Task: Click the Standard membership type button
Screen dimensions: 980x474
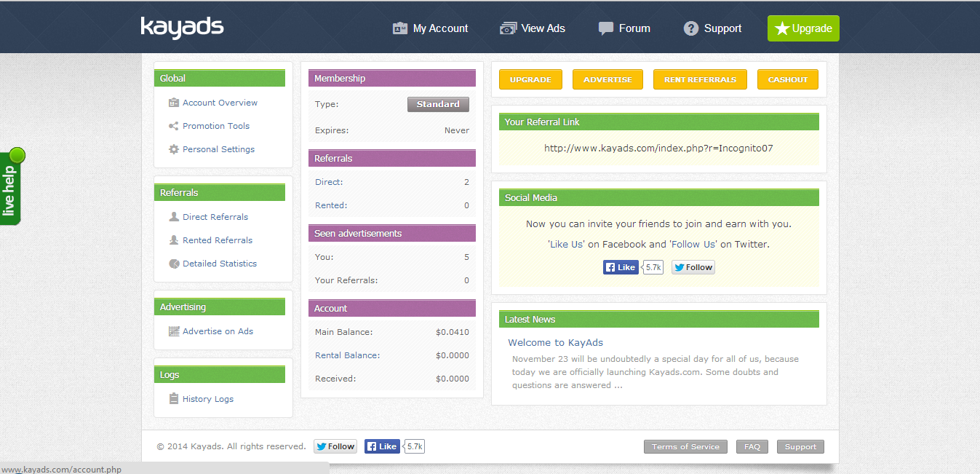Action: [438, 104]
